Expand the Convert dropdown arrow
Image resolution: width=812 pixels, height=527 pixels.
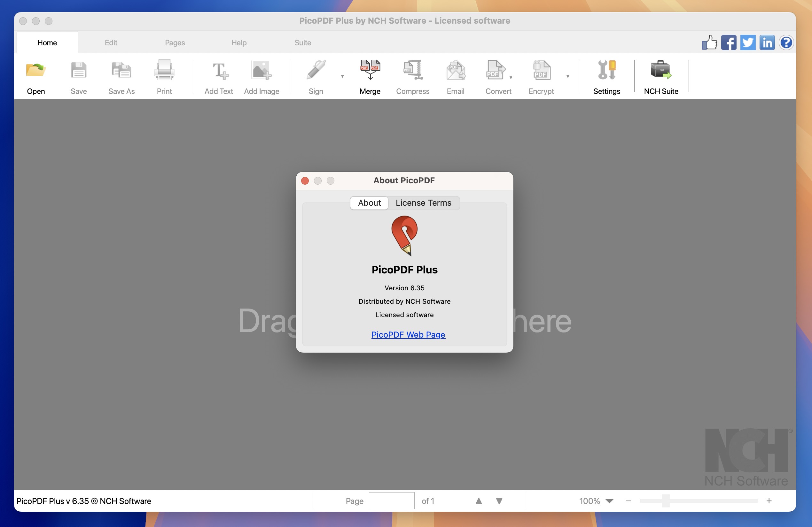click(511, 77)
